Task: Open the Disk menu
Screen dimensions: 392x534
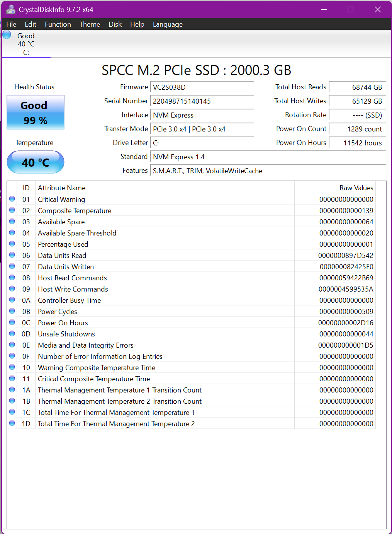Action: (x=115, y=24)
